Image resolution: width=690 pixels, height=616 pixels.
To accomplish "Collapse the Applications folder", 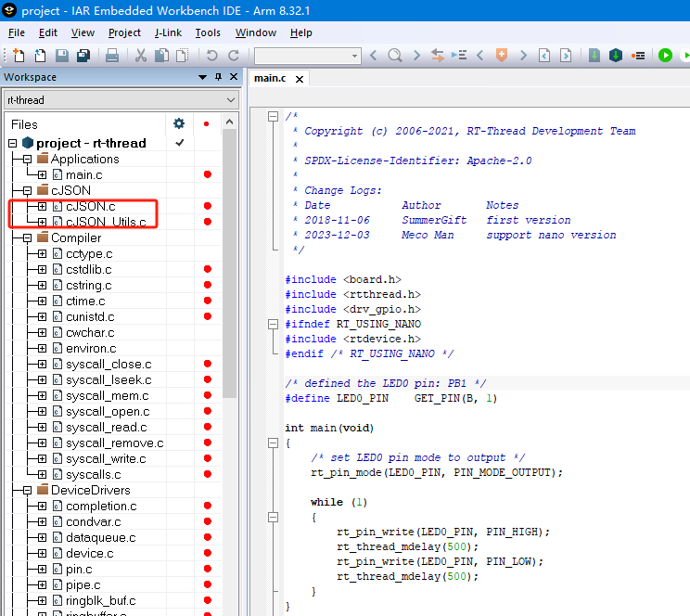I will coord(27,159).
